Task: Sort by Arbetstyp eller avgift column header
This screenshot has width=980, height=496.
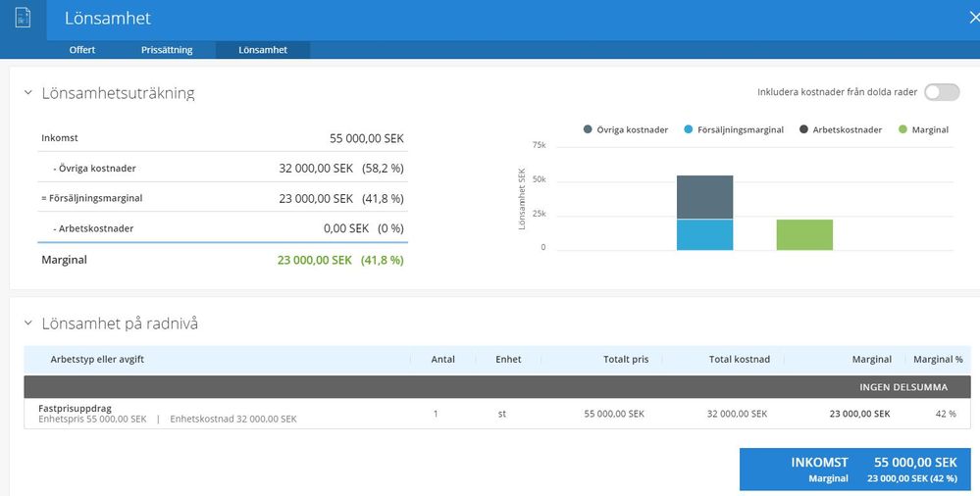Action: click(x=97, y=359)
